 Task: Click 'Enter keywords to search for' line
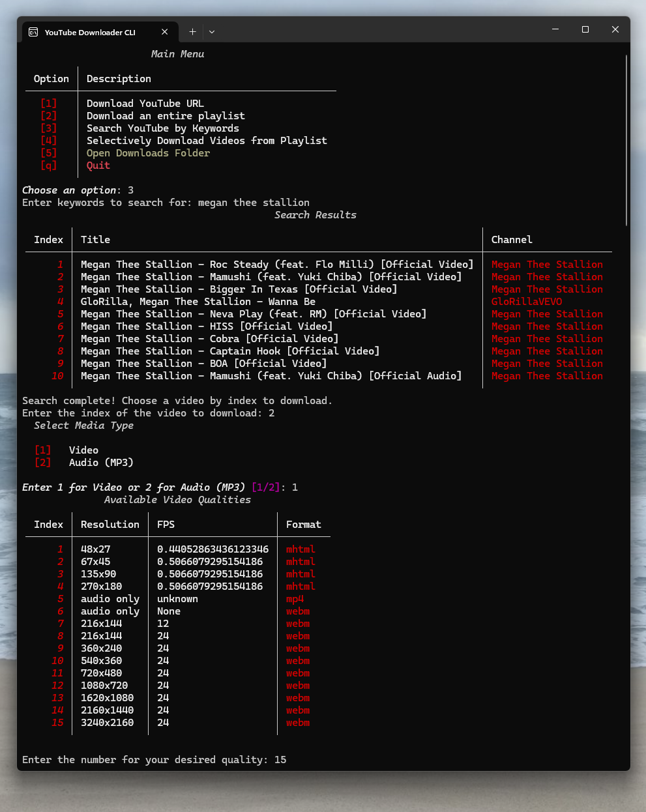coord(166,203)
